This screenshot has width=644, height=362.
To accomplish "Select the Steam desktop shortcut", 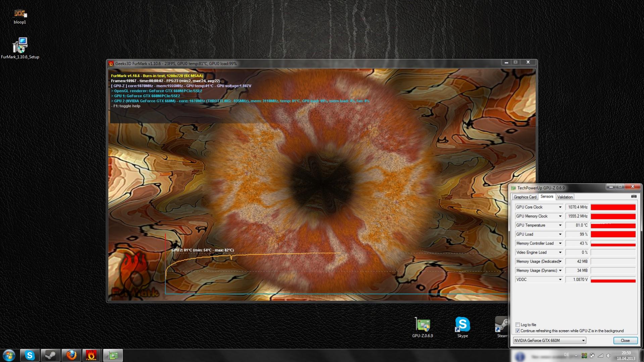I will click(x=502, y=327).
